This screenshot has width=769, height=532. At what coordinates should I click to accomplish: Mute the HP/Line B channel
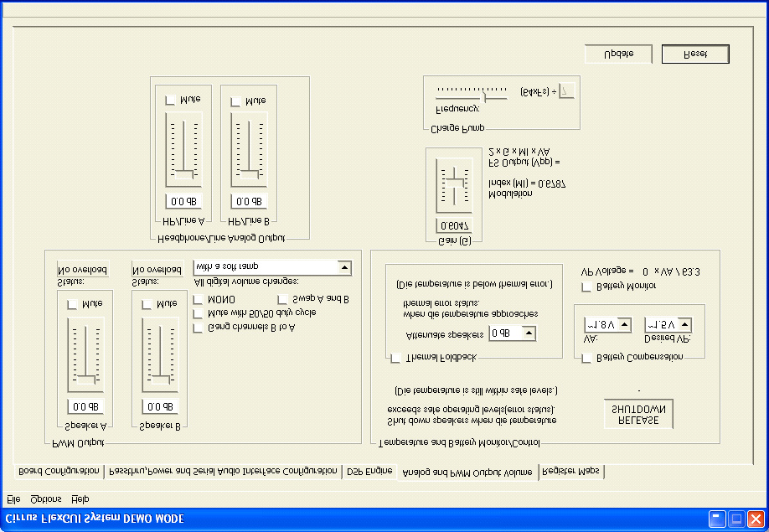coord(235,101)
